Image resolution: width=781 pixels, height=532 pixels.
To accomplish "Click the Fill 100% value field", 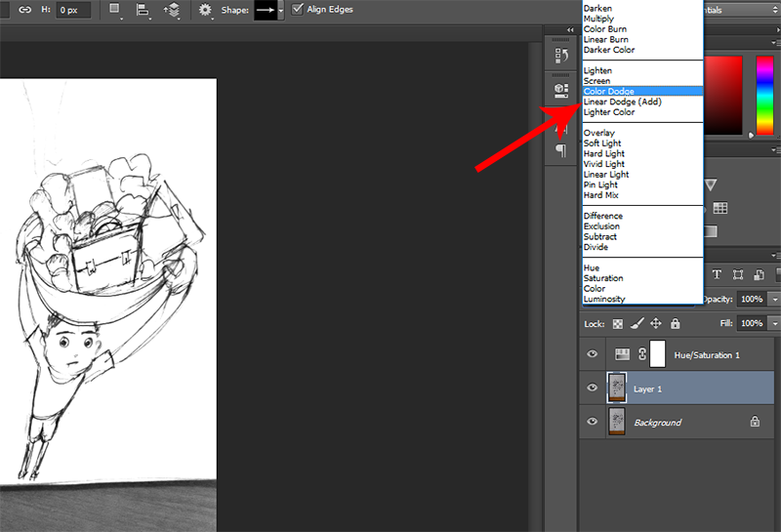I will [753, 323].
